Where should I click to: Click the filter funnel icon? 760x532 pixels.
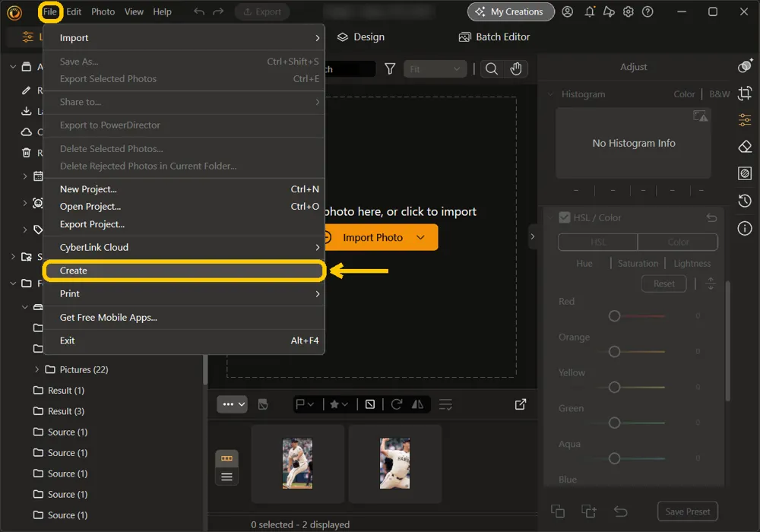click(390, 69)
